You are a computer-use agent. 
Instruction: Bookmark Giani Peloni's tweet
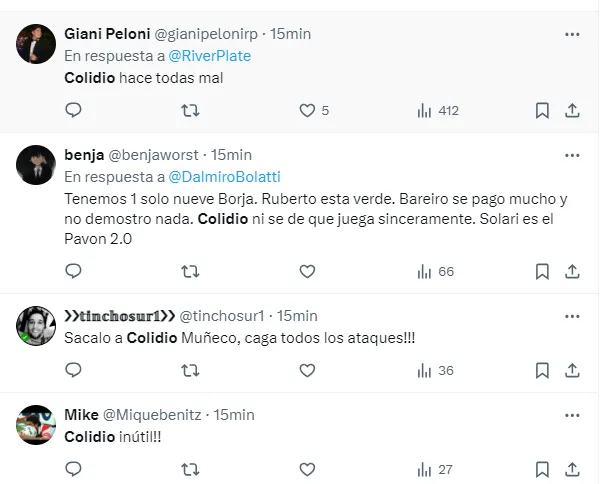pyautogui.click(x=542, y=110)
